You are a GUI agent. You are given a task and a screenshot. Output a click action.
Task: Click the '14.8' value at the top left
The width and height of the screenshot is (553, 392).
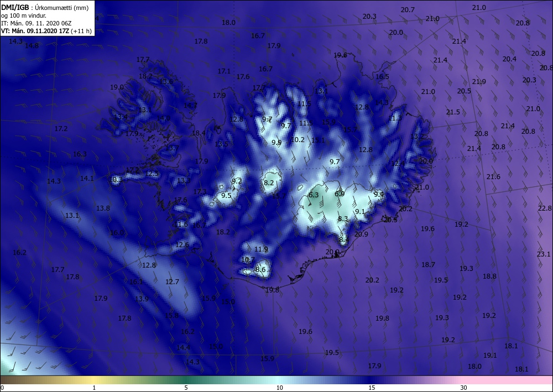(32, 45)
